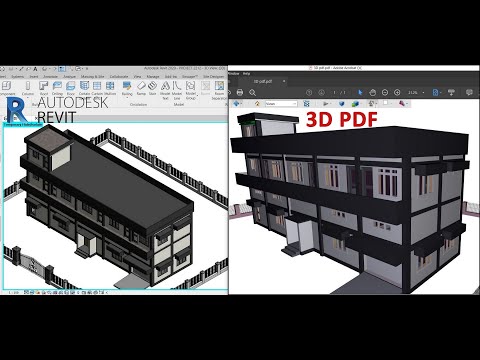Switch to the 3D pdf.pdf document tab
This screenshot has width=480, height=360.
click(x=263, y=81)
